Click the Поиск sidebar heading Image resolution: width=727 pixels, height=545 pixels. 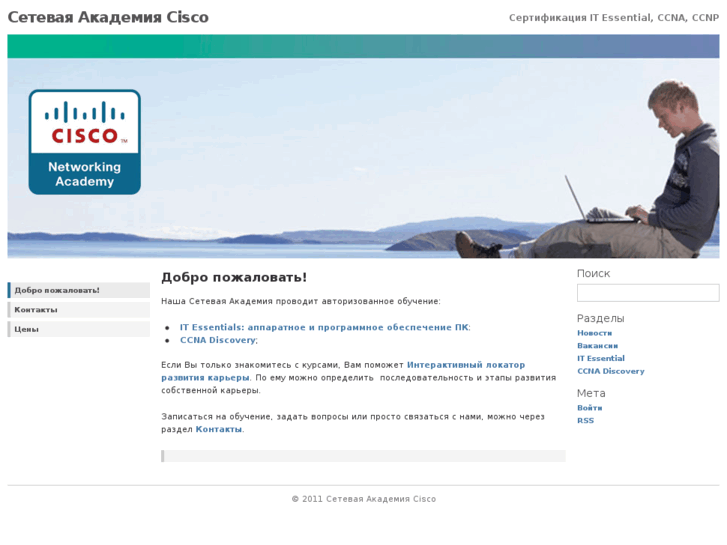pyautogui.click(x=593, y=274)
